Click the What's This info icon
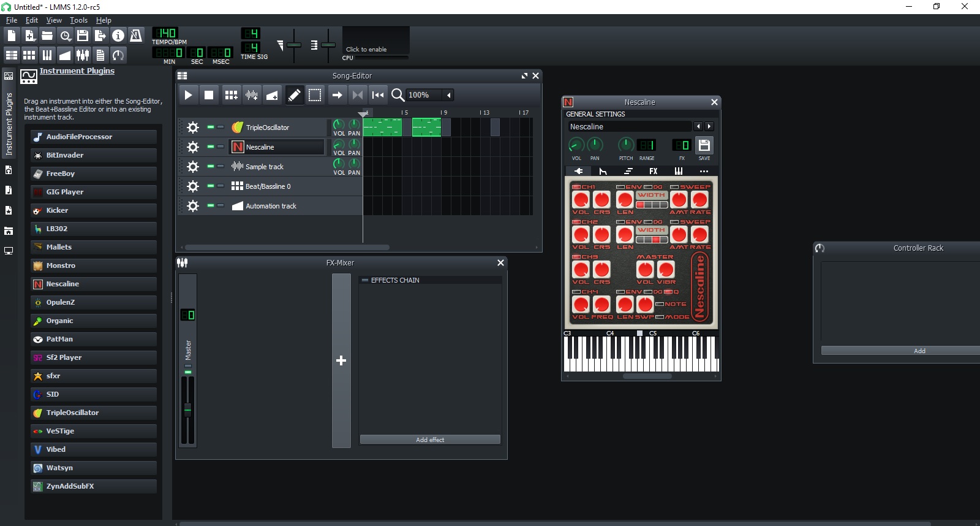980x526 pixels. tap(118, 36)
